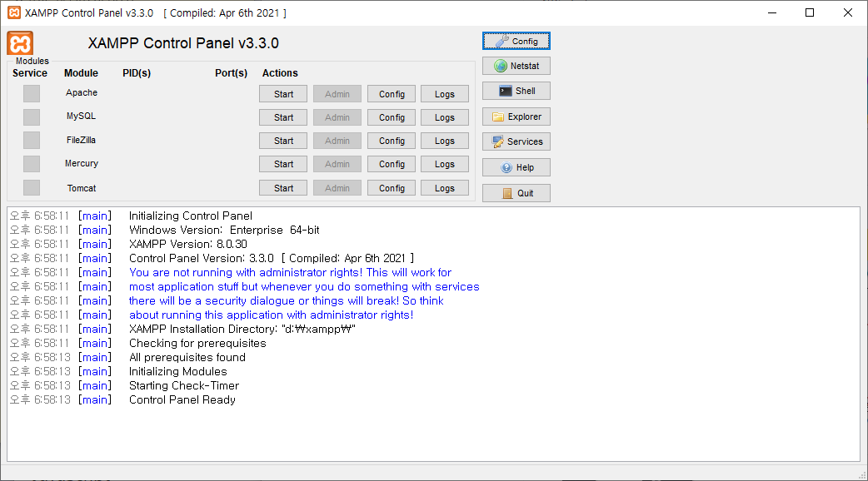Click the XAMPP title bar icon
868x481 pixels.
coord(14,12)
